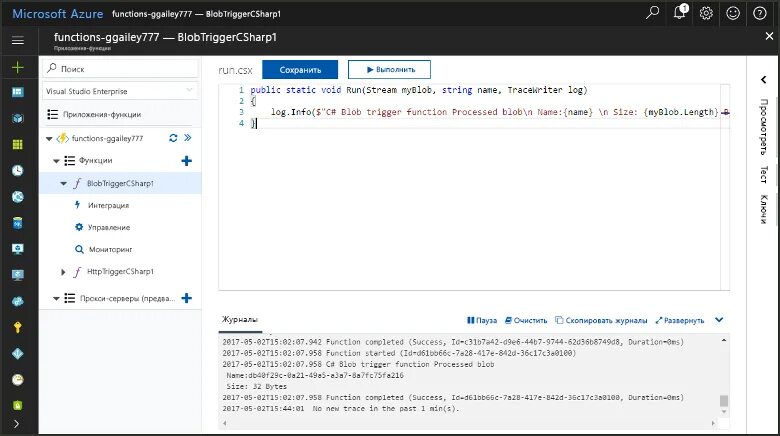Open the Тест side tab
This screenshot has width=780, height=436.
point(764,174)
